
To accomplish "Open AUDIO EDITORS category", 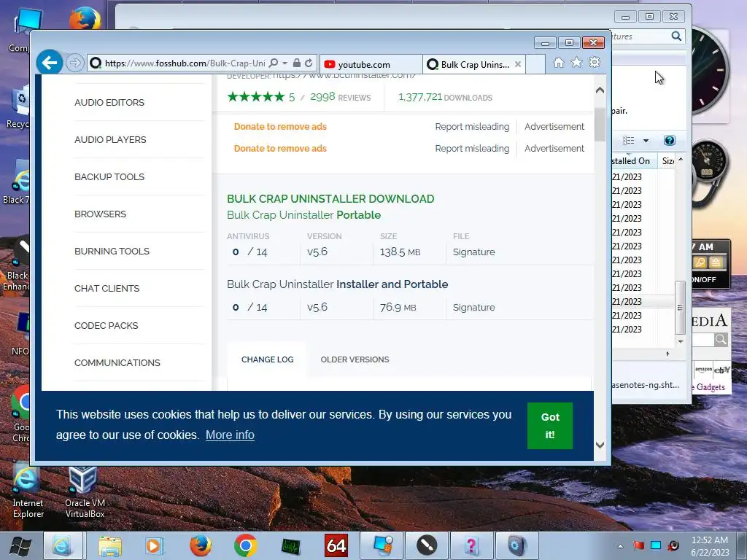I will tap(109, 102).
